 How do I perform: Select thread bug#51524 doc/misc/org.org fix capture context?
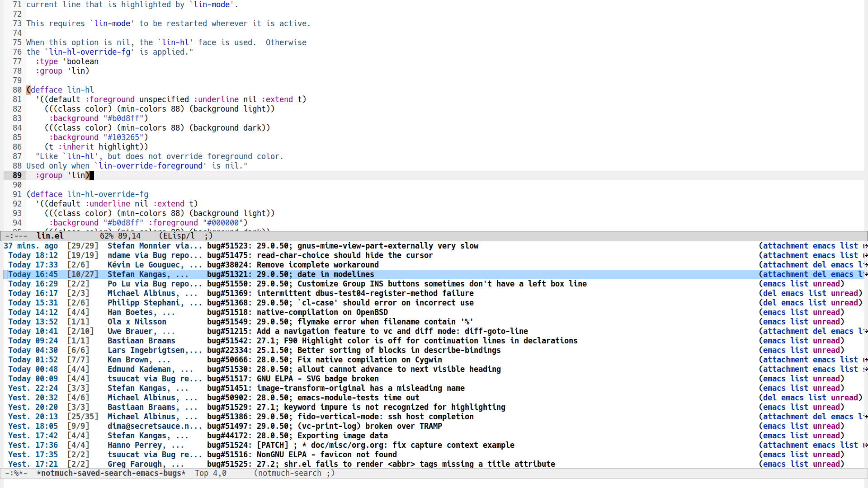pos(361,445)
